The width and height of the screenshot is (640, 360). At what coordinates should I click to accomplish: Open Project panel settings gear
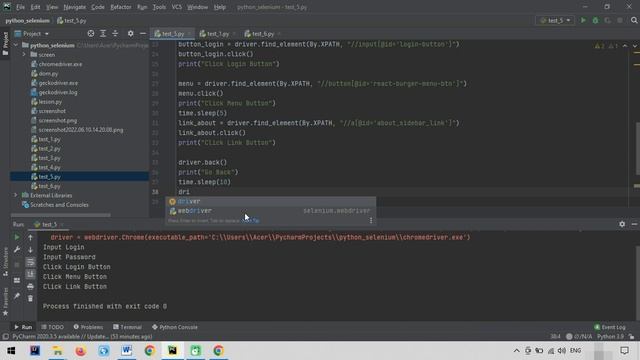(131, 33)
